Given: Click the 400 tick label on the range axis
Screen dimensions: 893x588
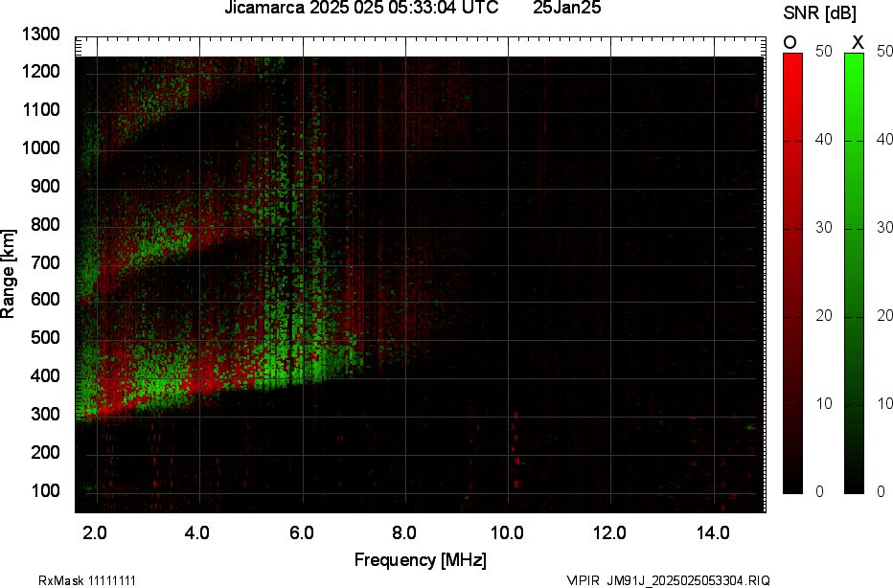Looking at the screenshot, I should click(45, 375).
